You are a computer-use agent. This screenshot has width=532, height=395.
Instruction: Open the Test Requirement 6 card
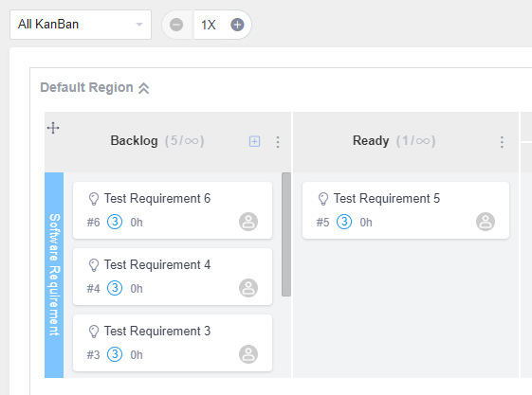[173, 210]
